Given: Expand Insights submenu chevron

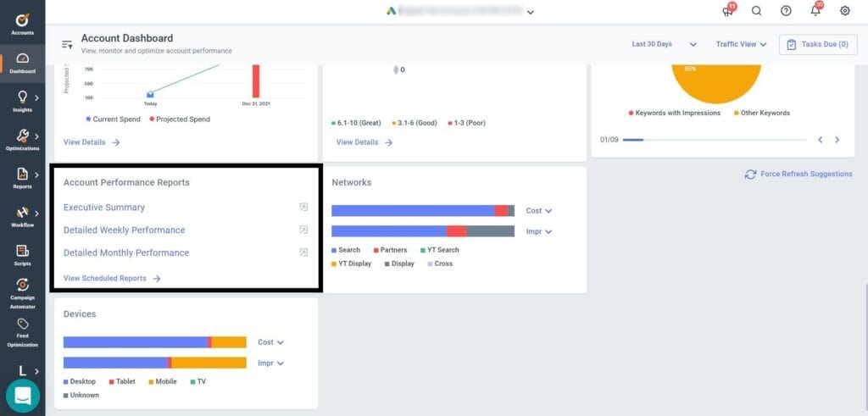Looking at the screenshot, I should 37,98.
